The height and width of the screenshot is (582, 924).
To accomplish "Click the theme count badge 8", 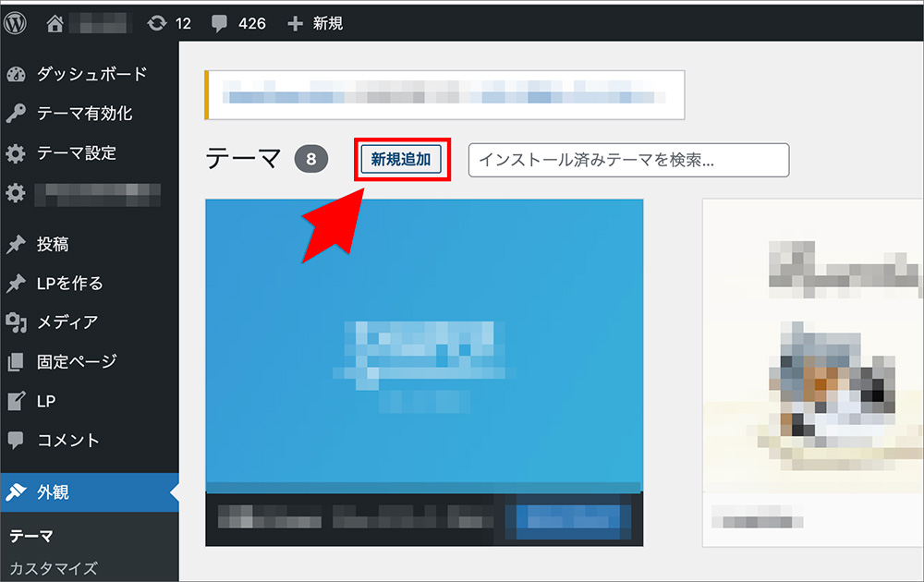I will tap(311, 159).
